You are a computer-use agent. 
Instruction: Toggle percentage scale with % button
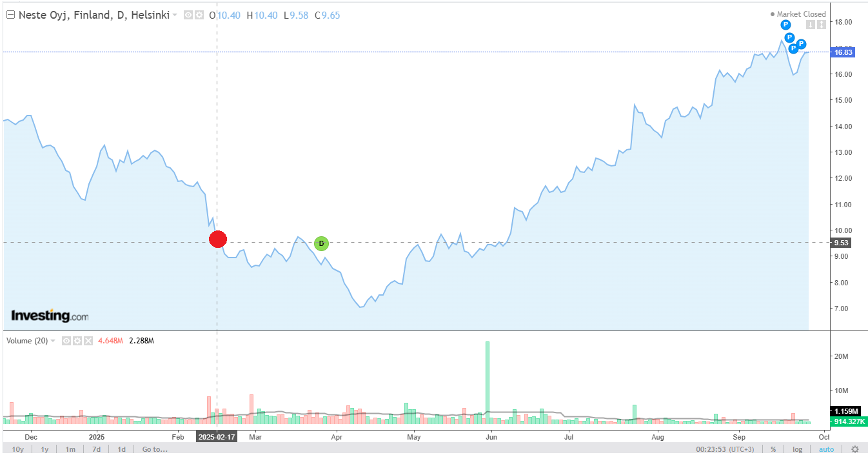click(773, 449)
